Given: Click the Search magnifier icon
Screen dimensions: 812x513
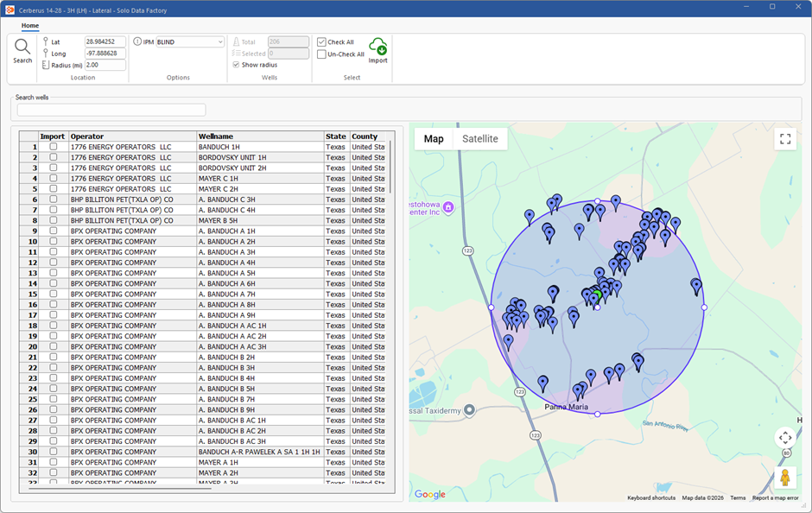Looking at the screenshot, I should pyautogui.click(x=22, y=47).
